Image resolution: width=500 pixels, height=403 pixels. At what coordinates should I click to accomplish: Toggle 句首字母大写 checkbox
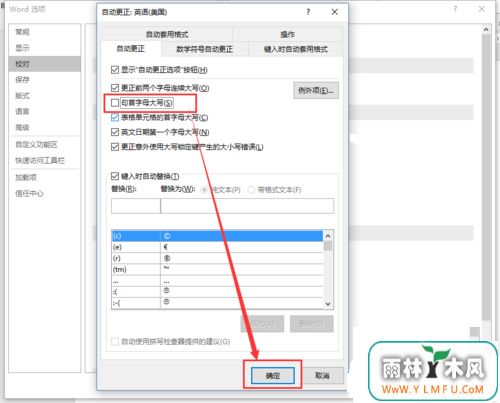point(115,103)
